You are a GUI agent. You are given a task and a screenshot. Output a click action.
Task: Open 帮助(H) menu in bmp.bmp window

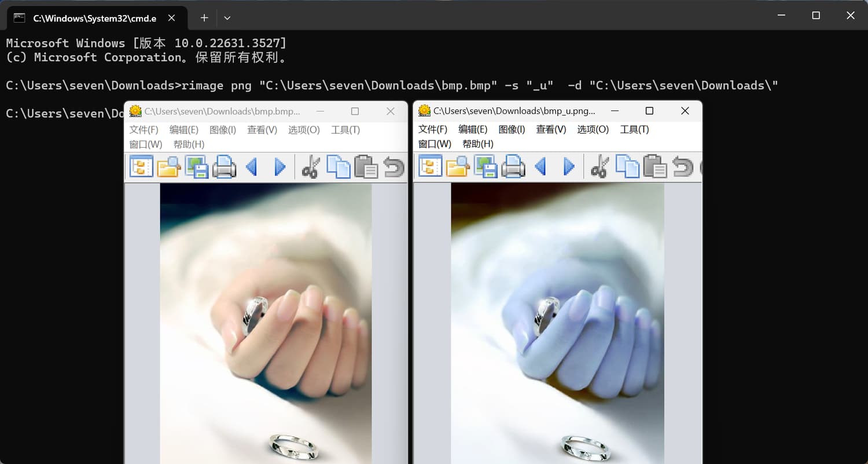(189, 144)
